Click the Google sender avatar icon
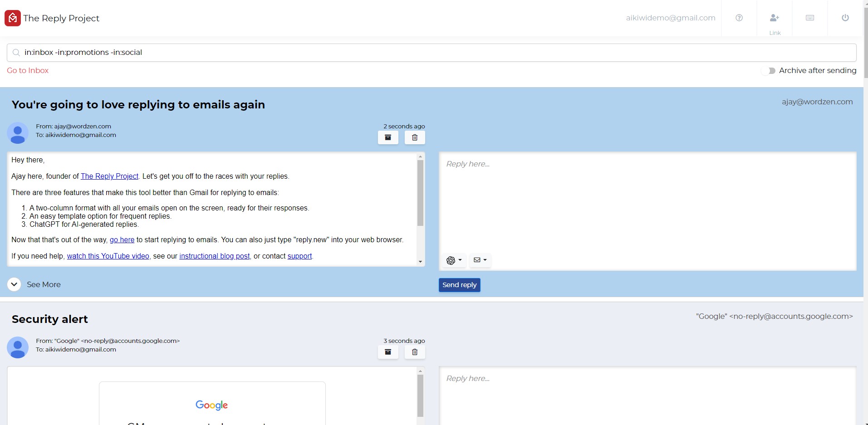The width and height of the screenshot is (868, 425). coord(18,347)
